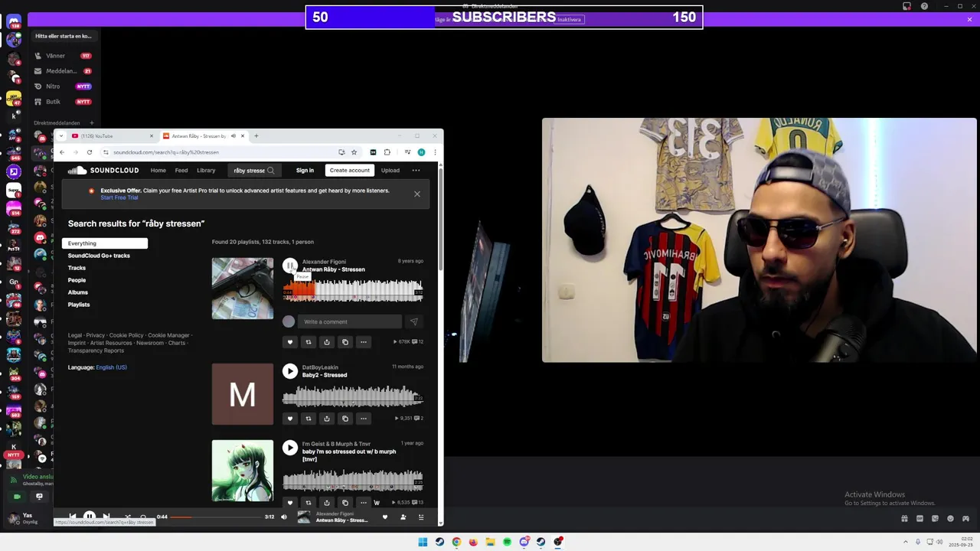Filter results by SoundCloud Go+ tracks
Viewport: 980px width, 551px height.
(99, 256)
